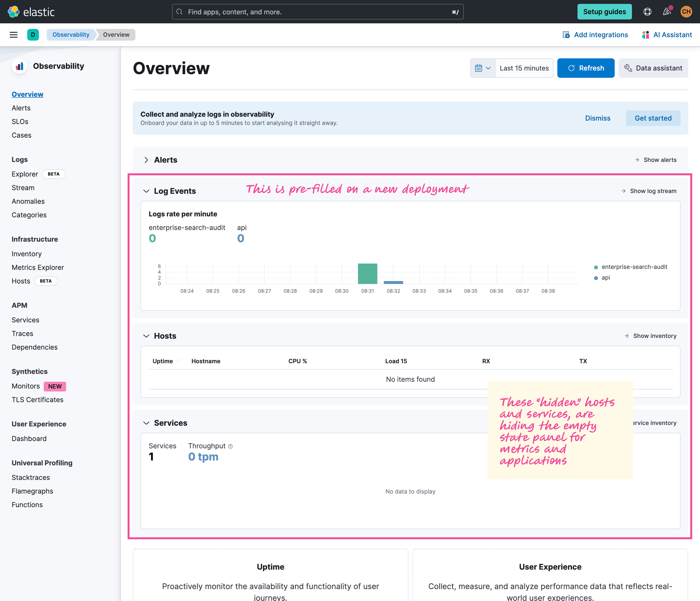Click the Add integrations icon

tap(566, 35)
